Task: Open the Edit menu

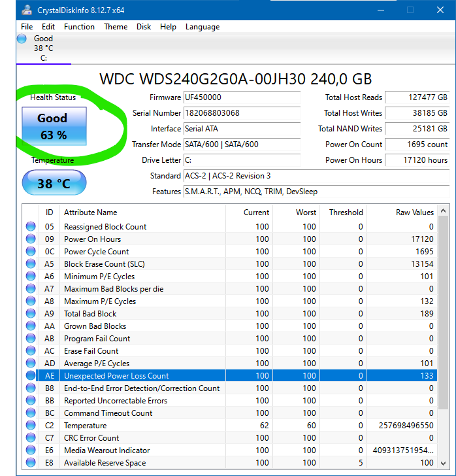Action: [x=48, y=27]
